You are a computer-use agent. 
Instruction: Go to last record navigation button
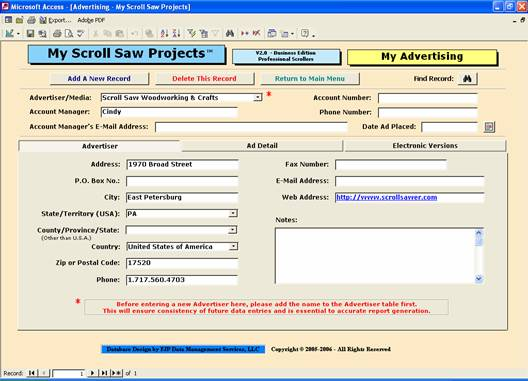pyautogui.click(x=104, y=373)
